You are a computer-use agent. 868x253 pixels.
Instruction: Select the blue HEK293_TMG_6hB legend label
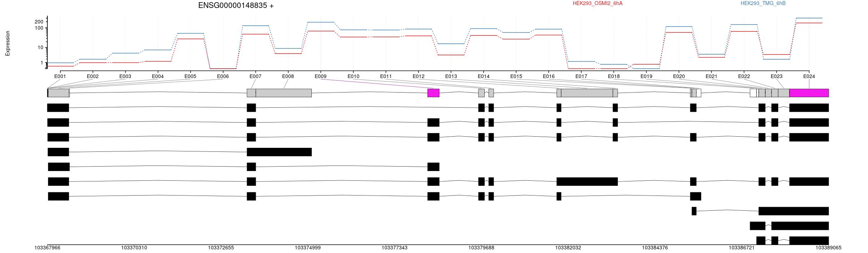(x=763, y=3)
